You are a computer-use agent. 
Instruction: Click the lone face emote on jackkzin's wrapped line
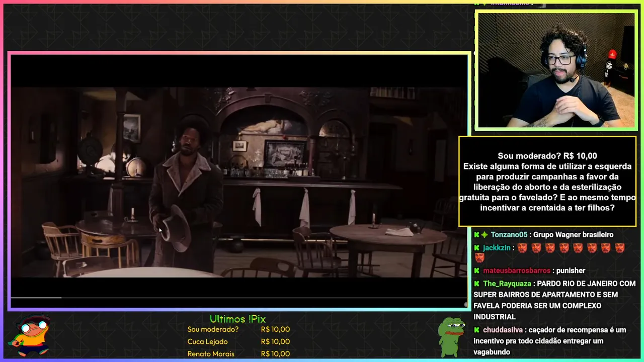(479, 258)
